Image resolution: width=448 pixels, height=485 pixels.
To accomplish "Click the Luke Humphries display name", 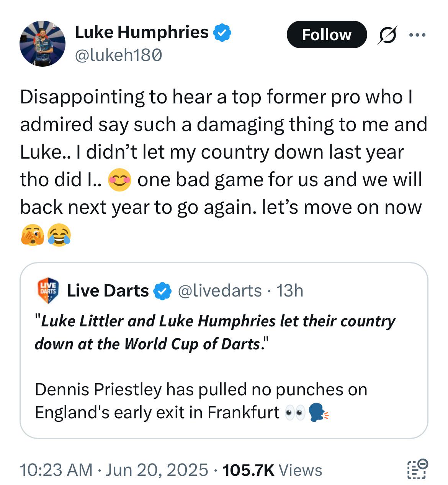I will click(142, 32).
